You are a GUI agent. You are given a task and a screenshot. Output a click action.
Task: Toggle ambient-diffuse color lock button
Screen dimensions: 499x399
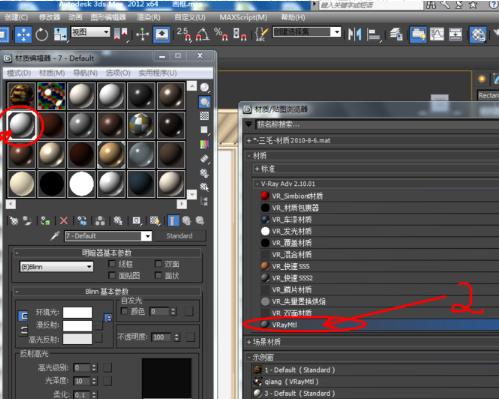point(23,316)
